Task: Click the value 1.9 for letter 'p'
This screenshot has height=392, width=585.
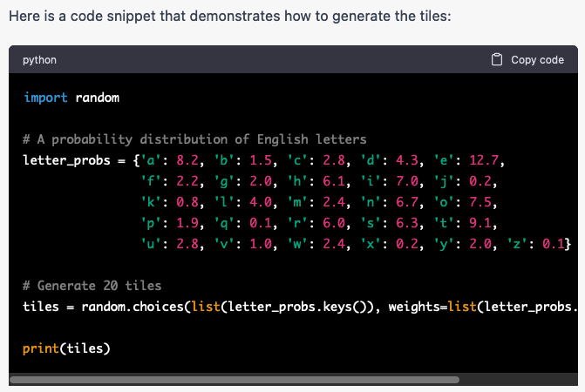Action: pyautogui.click(x=187, y=223)
